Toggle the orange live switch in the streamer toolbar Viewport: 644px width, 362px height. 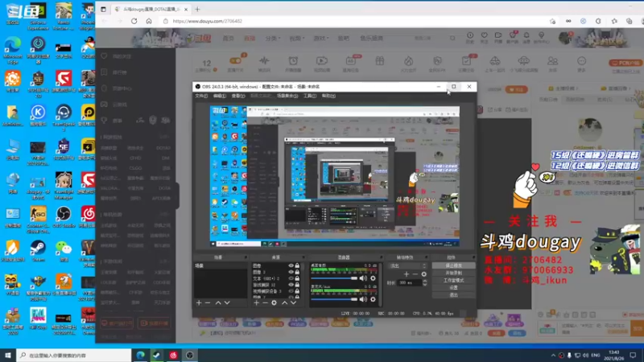coord(235,61)
